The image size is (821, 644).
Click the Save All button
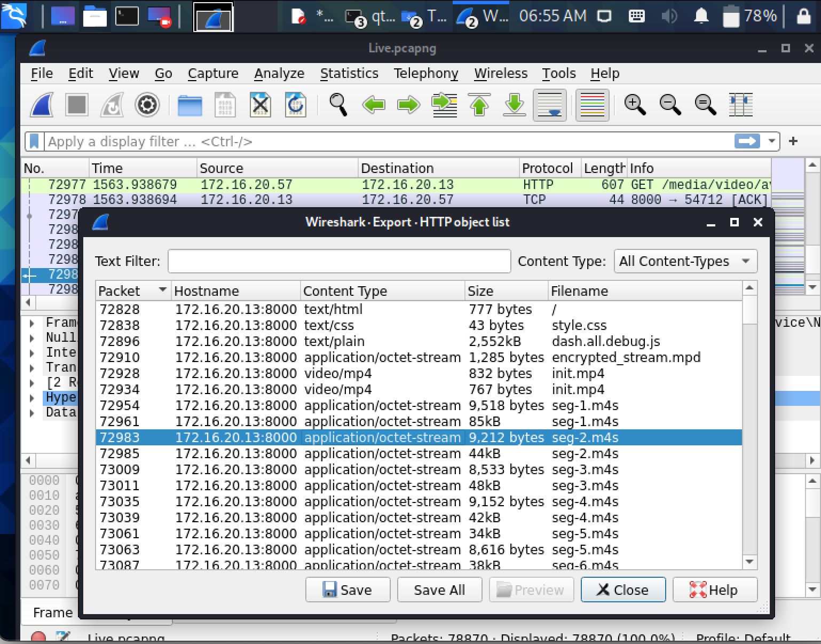tap(439, 590)
